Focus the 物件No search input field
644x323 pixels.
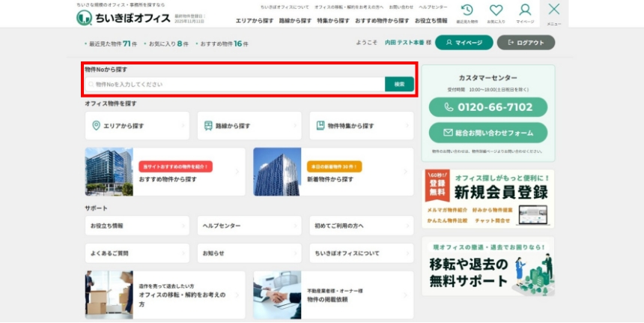[236, 84]
